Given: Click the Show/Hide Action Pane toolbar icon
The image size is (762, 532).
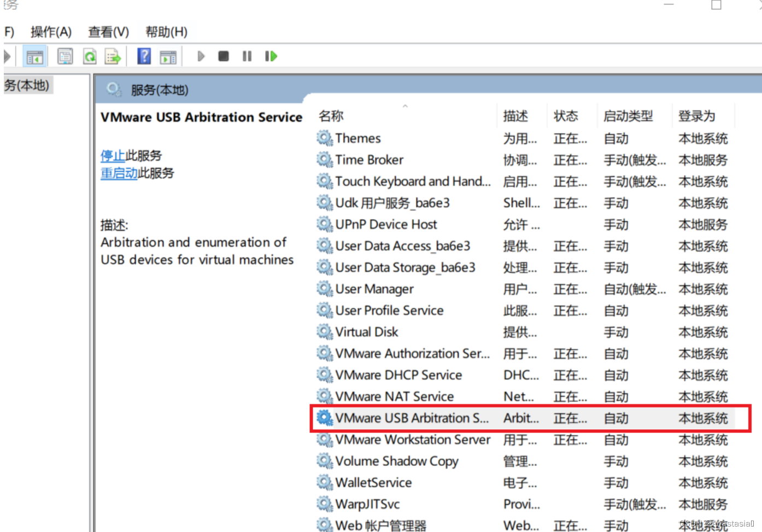Looking at the screenshot, I should (x=168, y=56).
